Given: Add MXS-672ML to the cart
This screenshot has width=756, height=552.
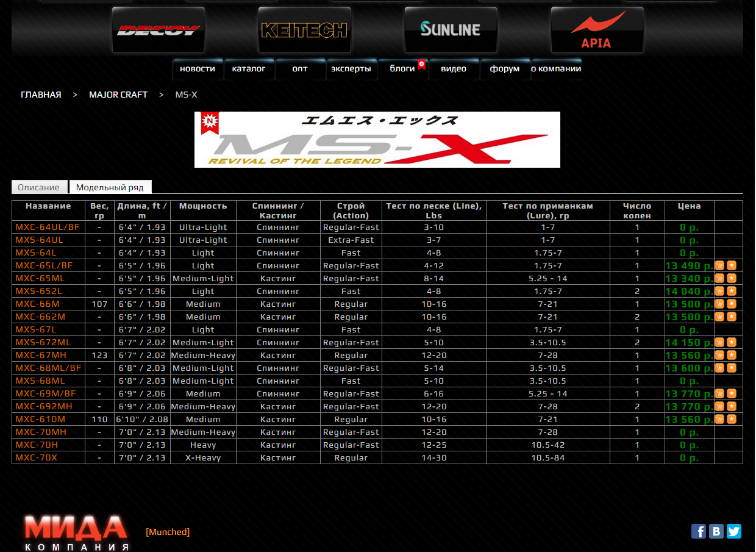Looking at the screenshot, I should (719, 342).
